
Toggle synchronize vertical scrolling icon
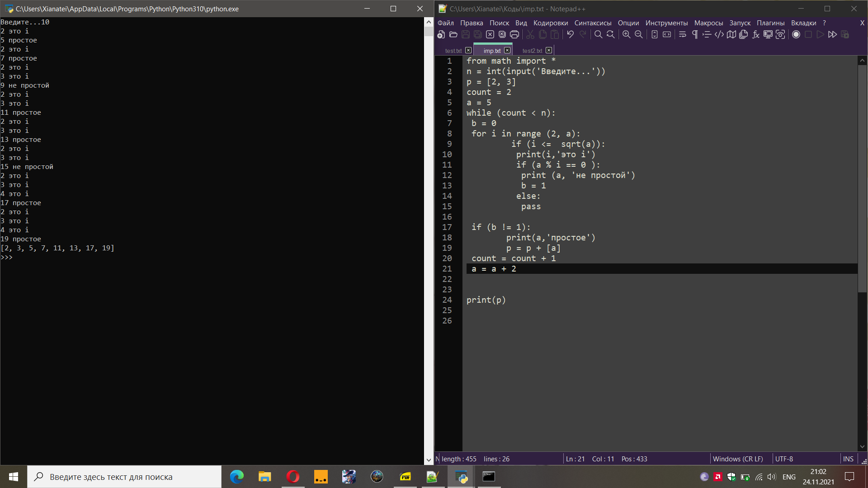click(x=655, y=35)
